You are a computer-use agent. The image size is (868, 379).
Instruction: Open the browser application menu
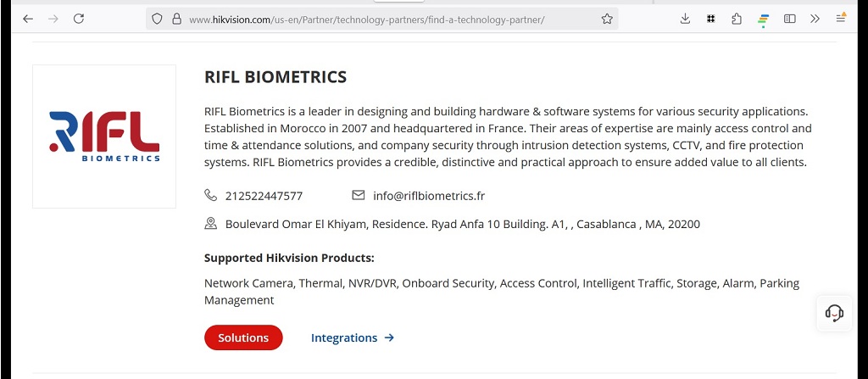[841, 19]
